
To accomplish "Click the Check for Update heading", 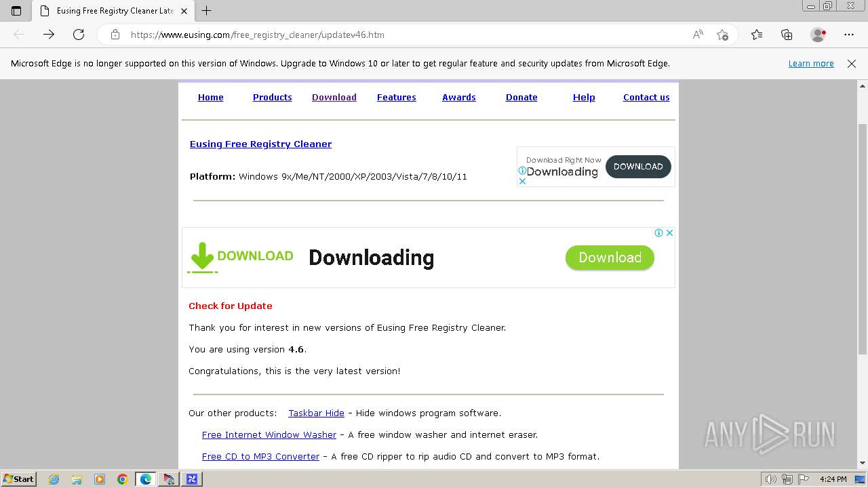I will [231, 306].
